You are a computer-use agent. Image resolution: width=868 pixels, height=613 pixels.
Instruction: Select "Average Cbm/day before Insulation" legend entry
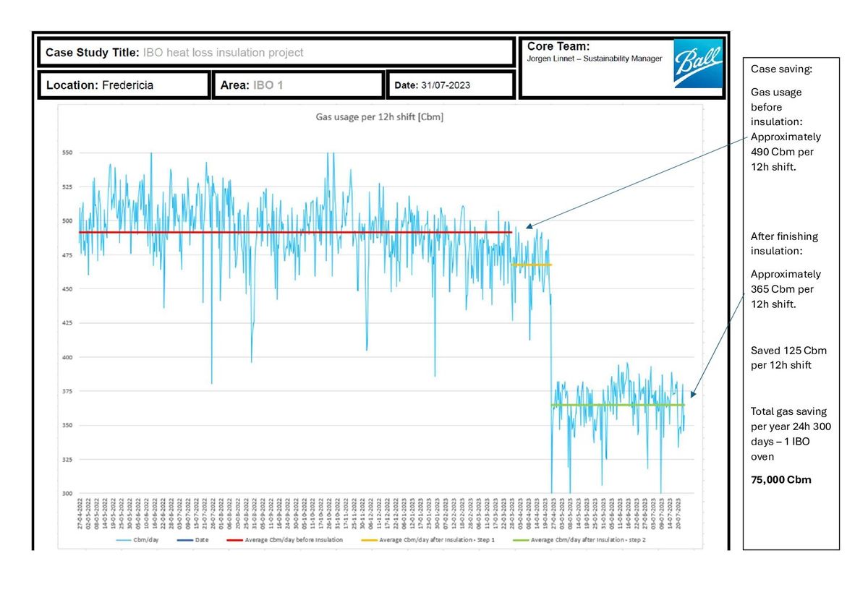pos(285,540)
